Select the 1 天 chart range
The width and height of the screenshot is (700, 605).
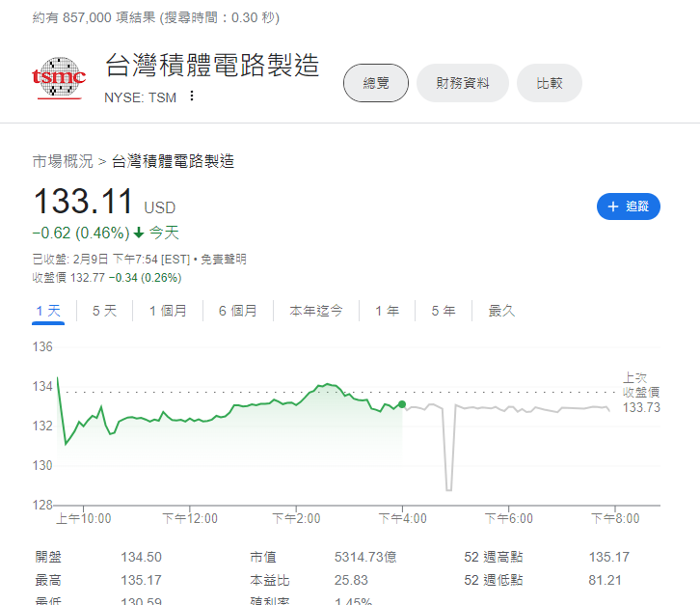[48, 311]
